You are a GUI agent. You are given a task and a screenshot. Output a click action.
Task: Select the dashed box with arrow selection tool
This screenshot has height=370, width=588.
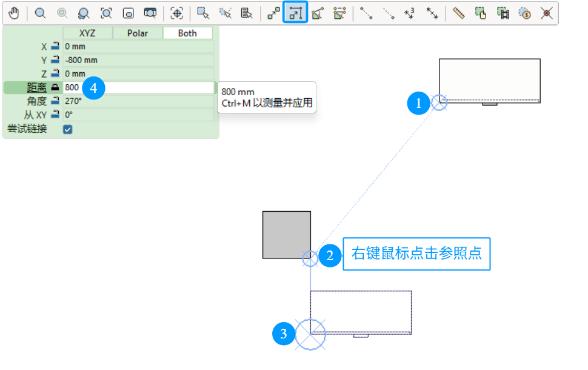pyautogui.click(x=203, y=13)
